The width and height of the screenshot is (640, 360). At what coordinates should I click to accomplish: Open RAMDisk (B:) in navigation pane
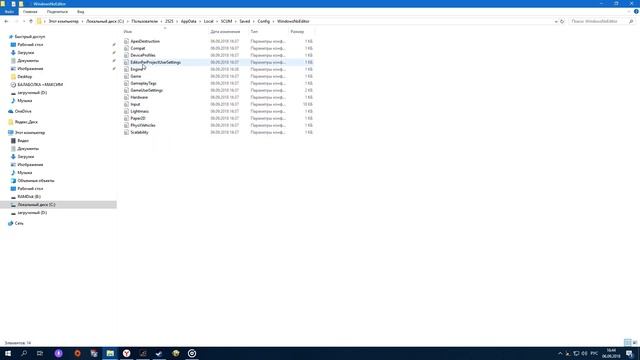tap(29, 197)
